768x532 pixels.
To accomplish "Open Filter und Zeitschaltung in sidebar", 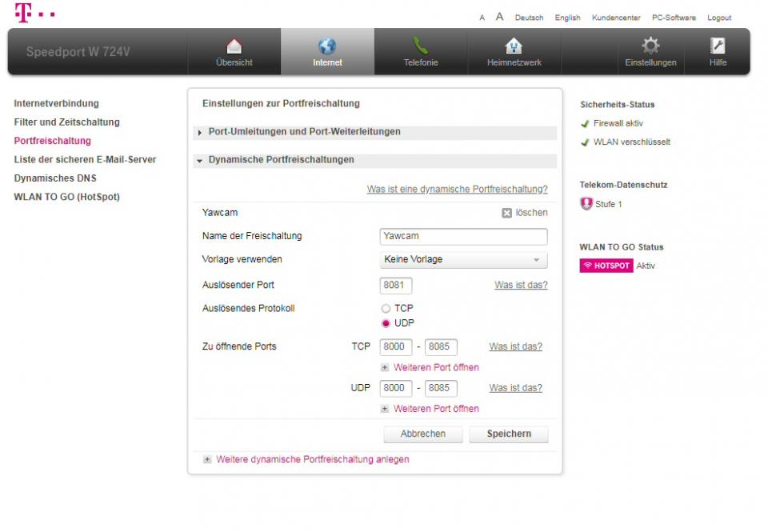I will point(66,122).
